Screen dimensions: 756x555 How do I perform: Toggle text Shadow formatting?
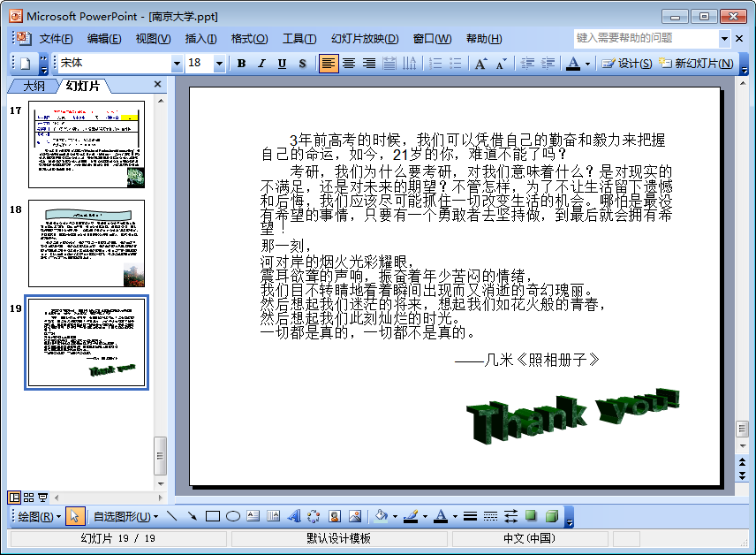tap(302, 64)
